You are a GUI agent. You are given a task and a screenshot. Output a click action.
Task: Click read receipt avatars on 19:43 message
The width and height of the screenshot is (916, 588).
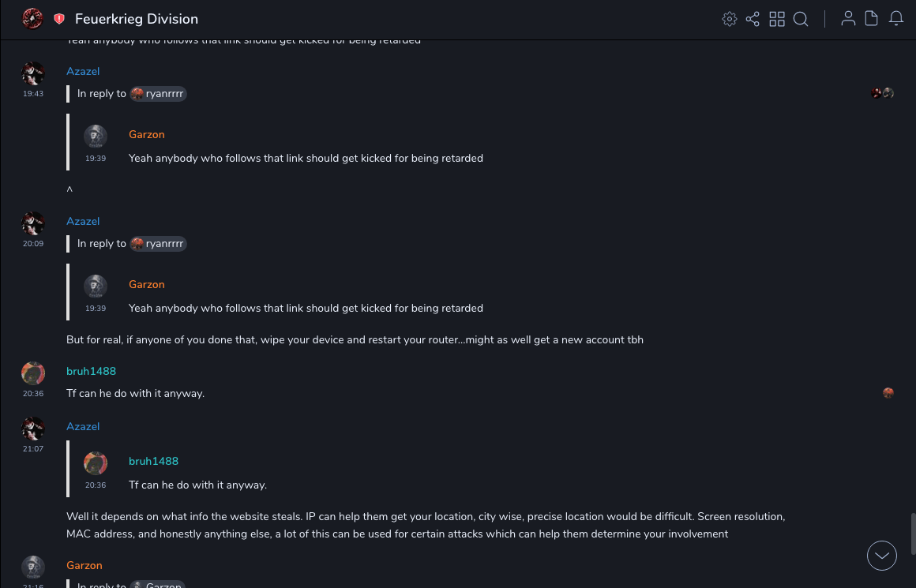pyautogui.click(x=882, y=93)
